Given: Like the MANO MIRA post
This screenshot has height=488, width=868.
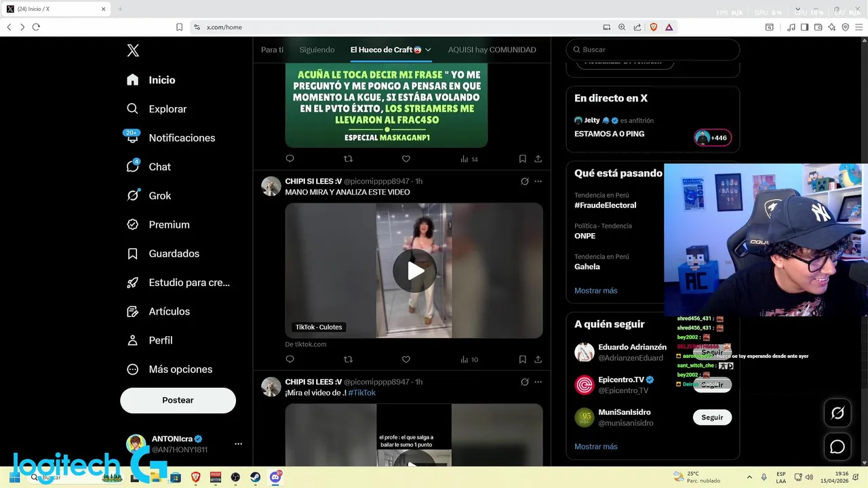Looking at the screenshot, I should [x=406, y=359].
